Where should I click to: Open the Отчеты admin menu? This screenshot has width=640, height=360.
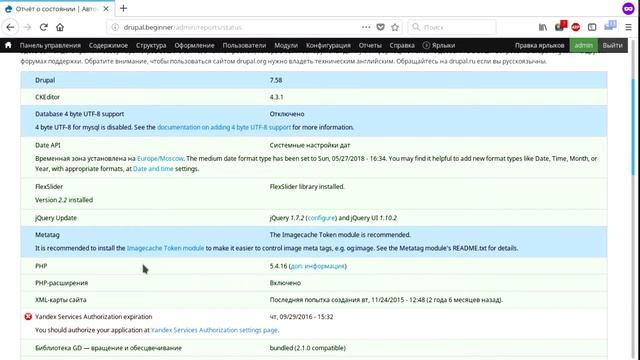pyautogui.click(x=370, y=45)
